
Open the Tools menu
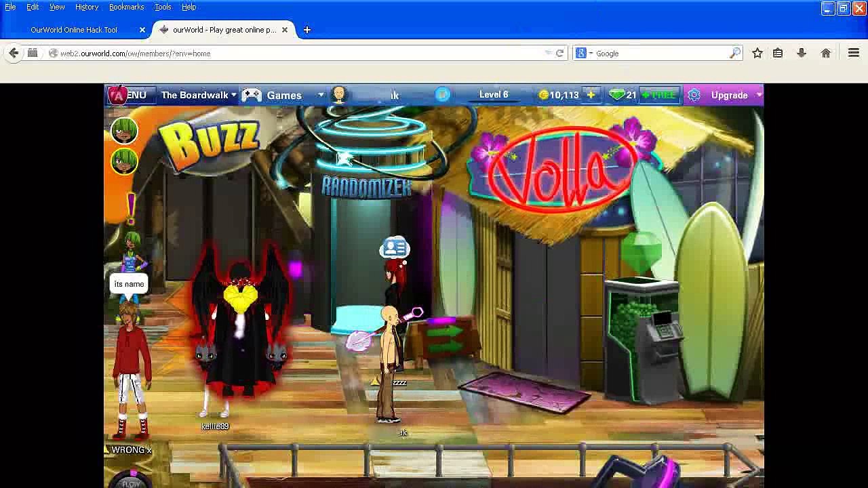point(163,7)
